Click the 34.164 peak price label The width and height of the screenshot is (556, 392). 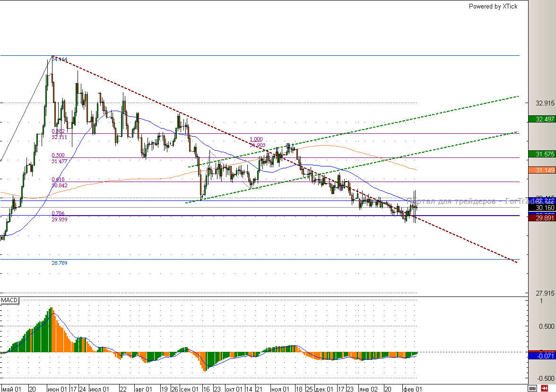coord(60,60)
